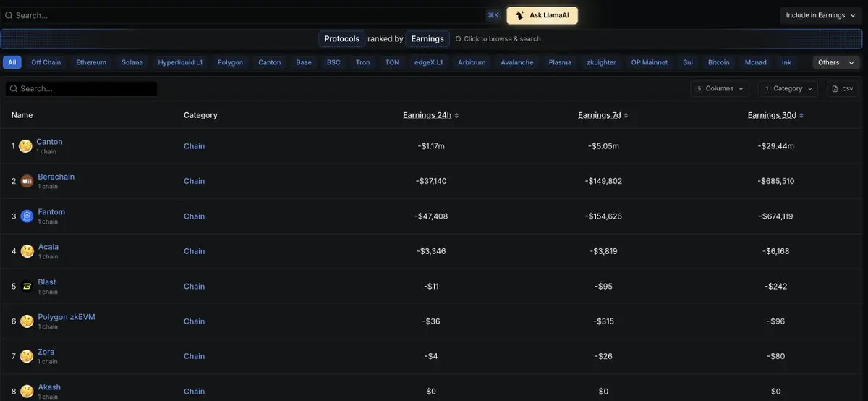Click the Fantom logo icon
Image resolution: width=868 pixels, height=401 pixels.
coord(27,216)
